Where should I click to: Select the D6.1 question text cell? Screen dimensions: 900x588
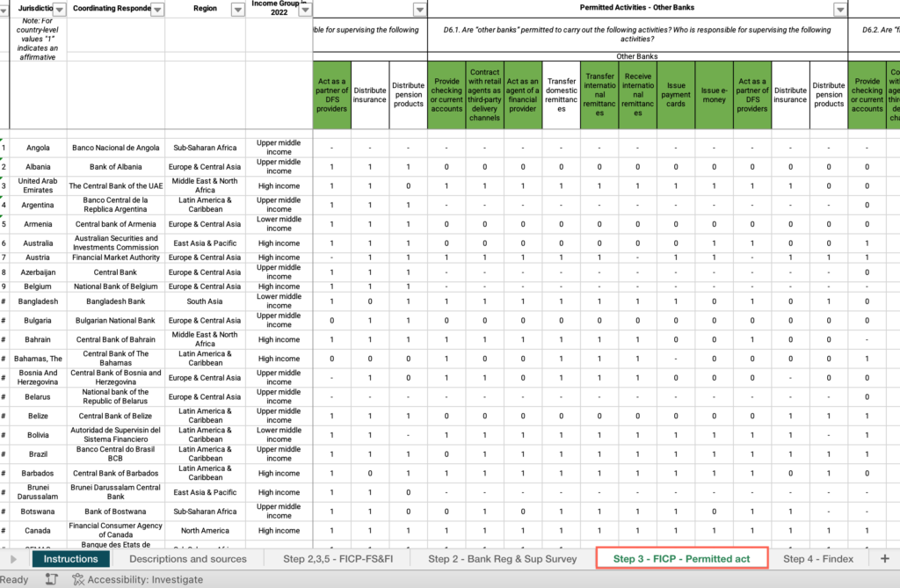637,34
